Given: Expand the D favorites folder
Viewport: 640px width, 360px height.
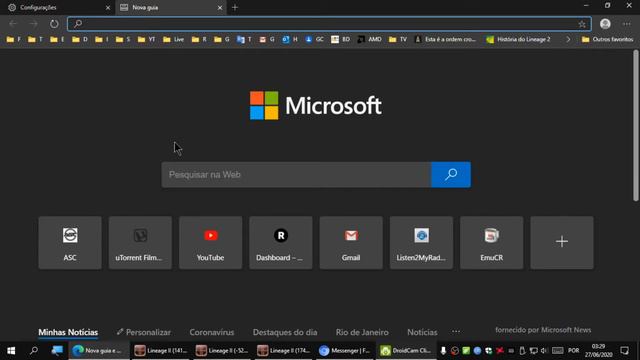Looking at the screenshot, I should point(80,39).
